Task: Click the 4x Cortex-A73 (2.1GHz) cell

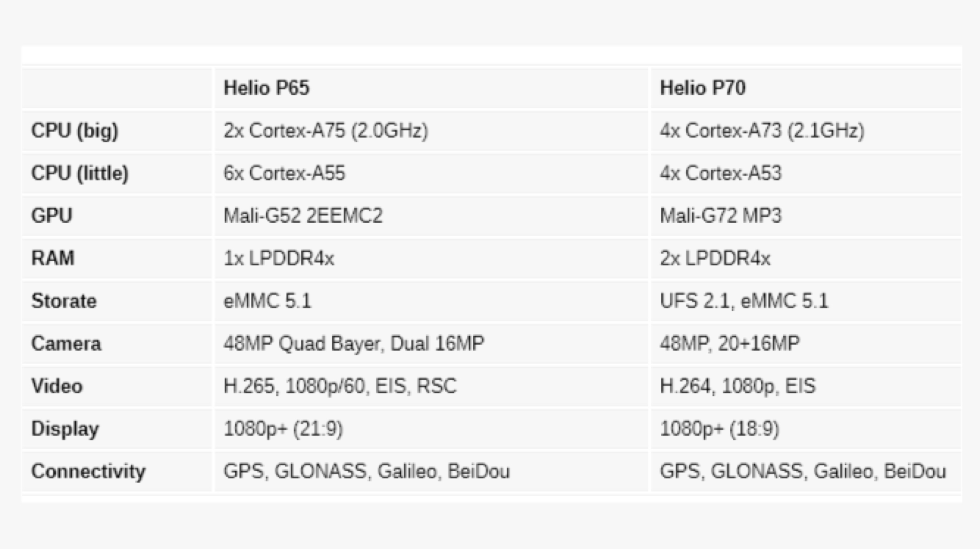Action: (x=762, y=131)
